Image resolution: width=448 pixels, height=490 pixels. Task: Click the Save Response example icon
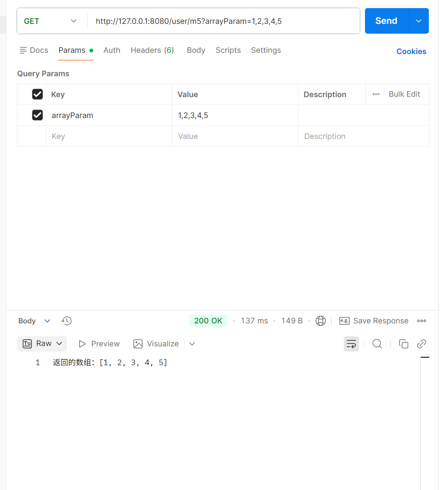(344, 321)
